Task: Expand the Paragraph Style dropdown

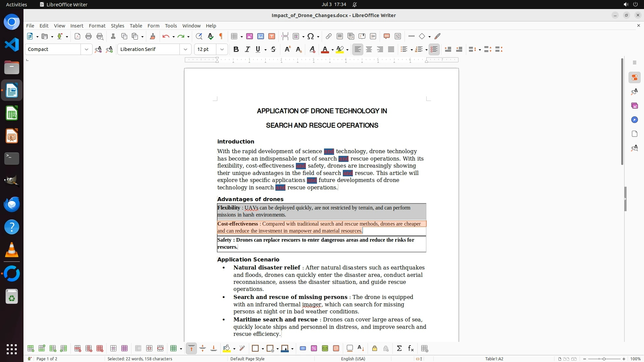Action: 86,49
